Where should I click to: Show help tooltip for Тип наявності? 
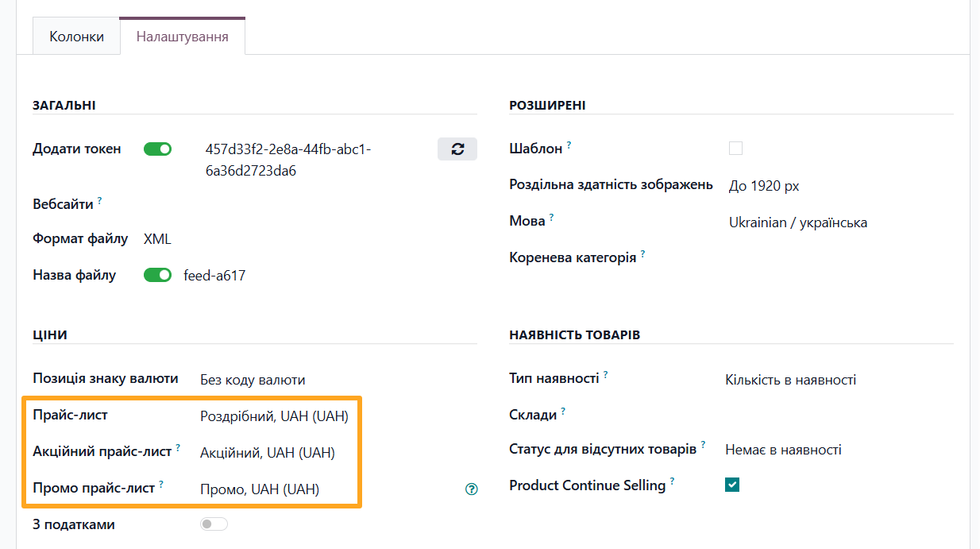coord(606,375)
